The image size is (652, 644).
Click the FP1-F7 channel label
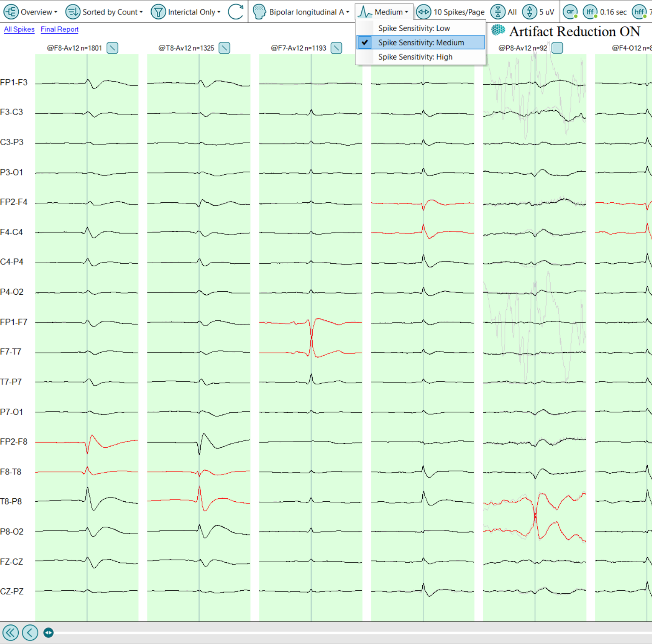point(14,322)
